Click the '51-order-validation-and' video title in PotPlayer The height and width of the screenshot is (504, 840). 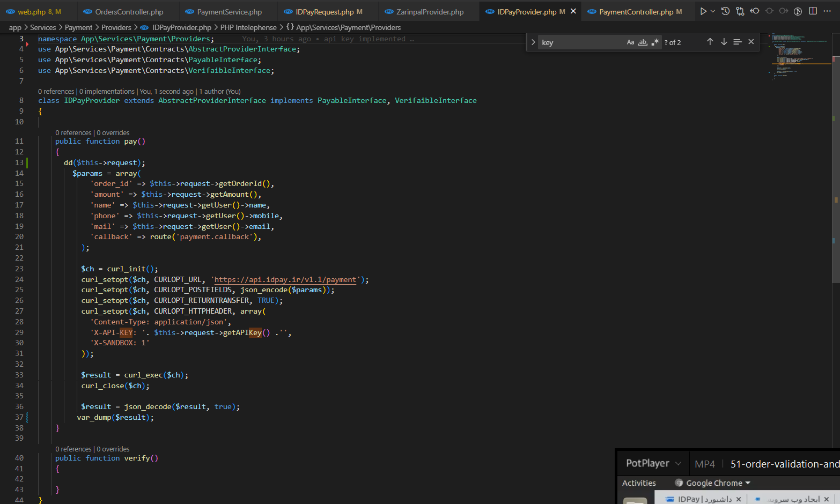785,464
